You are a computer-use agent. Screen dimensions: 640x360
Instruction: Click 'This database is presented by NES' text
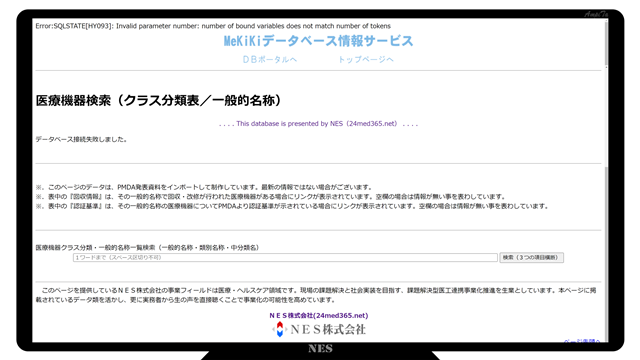[318, 124]
